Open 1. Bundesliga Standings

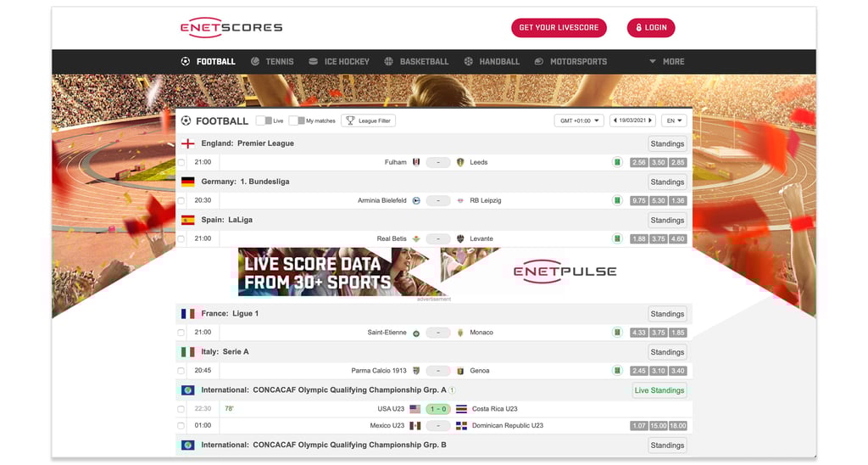667,182
